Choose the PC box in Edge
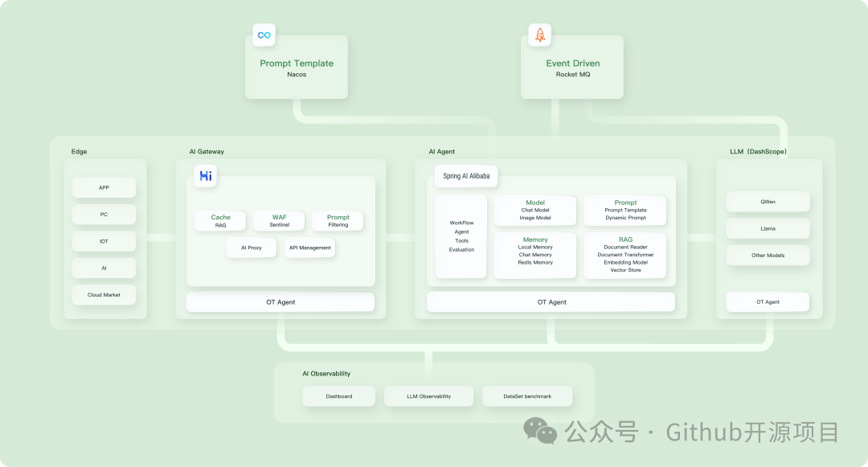868x467 pixels. click(x=104, y=214)
